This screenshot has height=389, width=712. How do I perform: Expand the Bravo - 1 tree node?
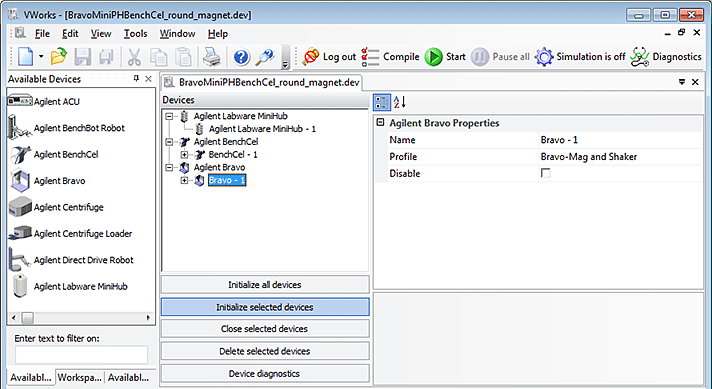pos(184,180)
